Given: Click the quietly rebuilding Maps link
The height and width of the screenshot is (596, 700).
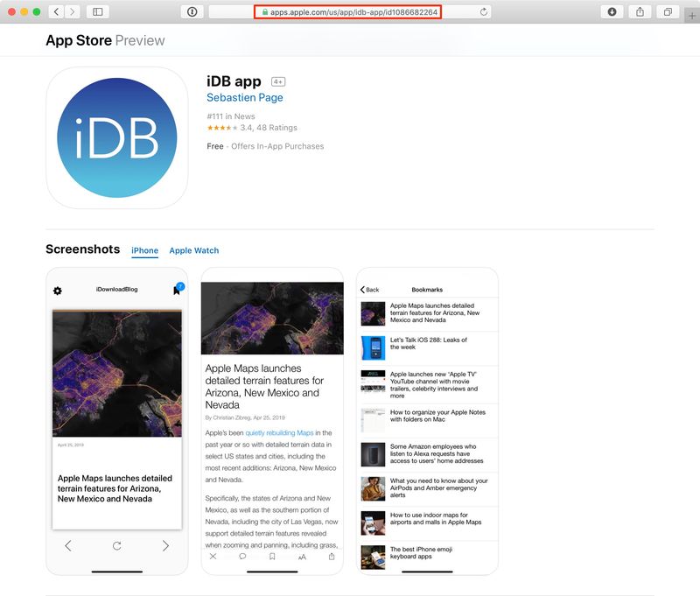Looking at the screenshot, I should (x=279, y=432).
